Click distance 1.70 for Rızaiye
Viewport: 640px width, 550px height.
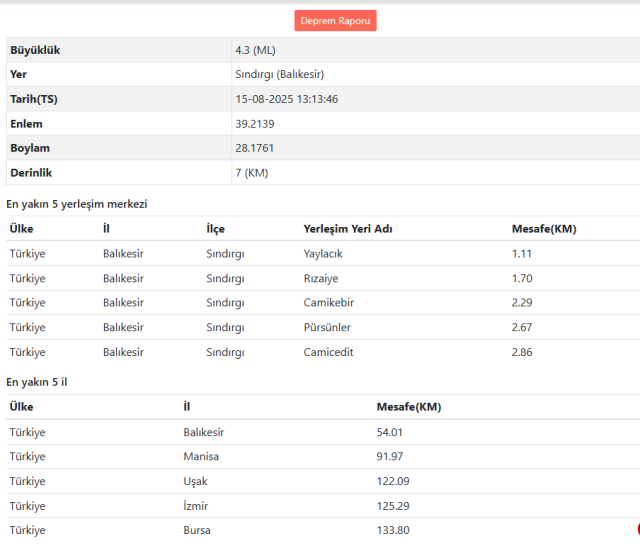pos(522,278)
